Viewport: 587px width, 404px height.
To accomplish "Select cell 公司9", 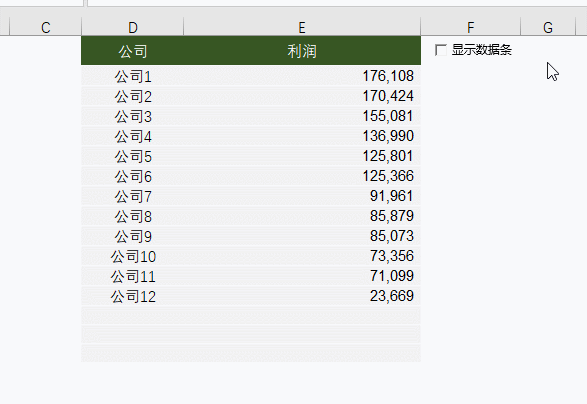I will (133, 236).
